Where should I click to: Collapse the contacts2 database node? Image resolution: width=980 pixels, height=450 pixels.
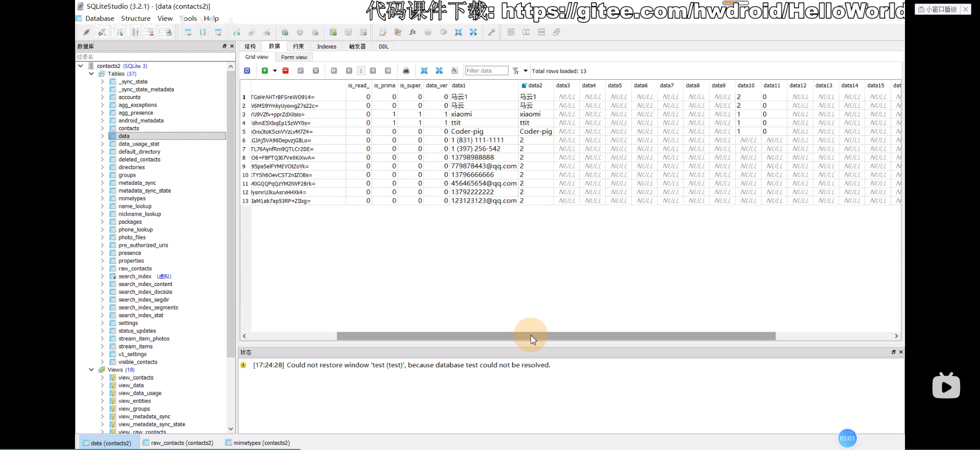coord(81,66)
